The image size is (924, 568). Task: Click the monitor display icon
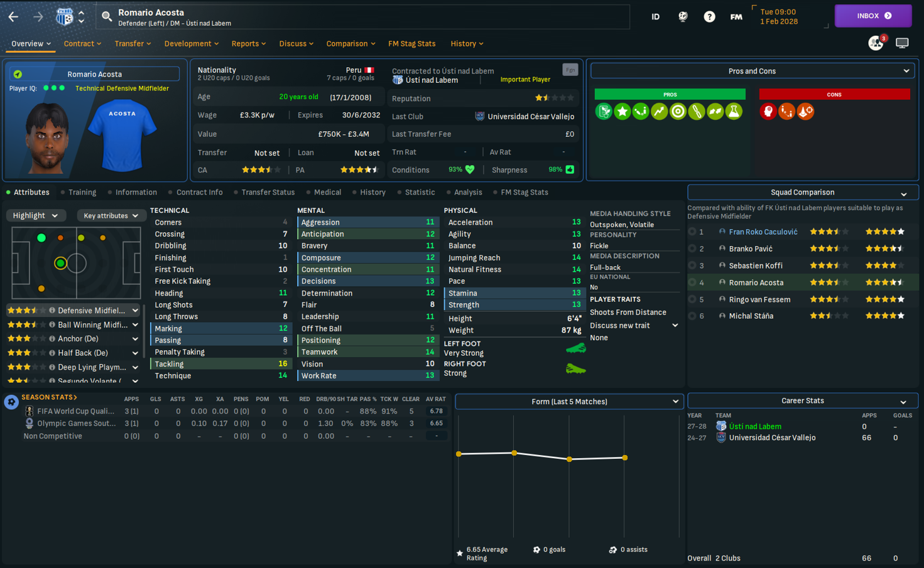902,43
